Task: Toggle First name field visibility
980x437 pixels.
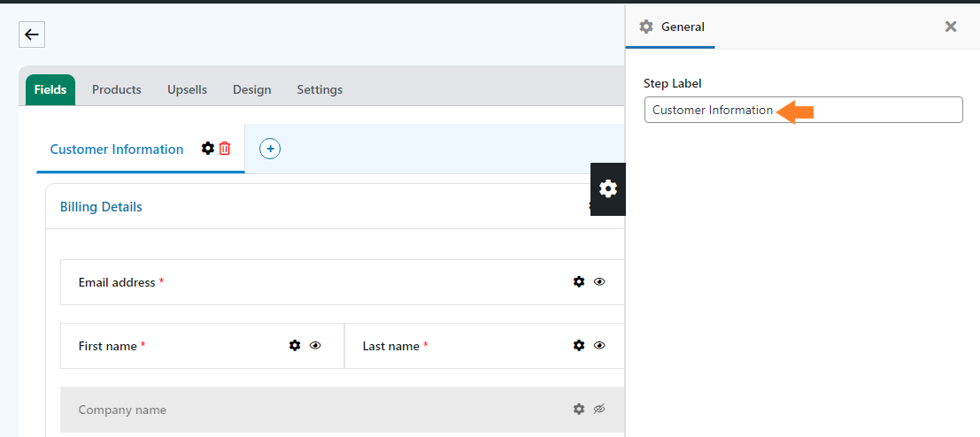Action: 315,345
